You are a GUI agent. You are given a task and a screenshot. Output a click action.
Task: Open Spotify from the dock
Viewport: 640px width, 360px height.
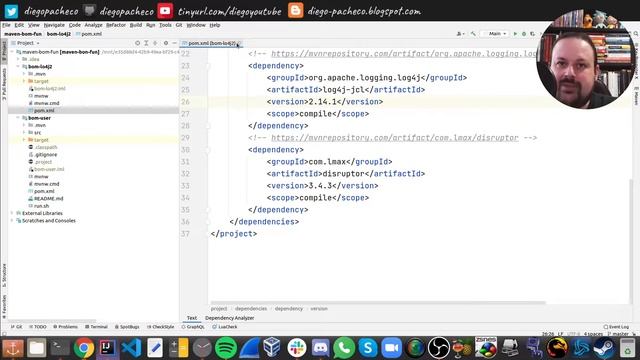coord(226,348)
